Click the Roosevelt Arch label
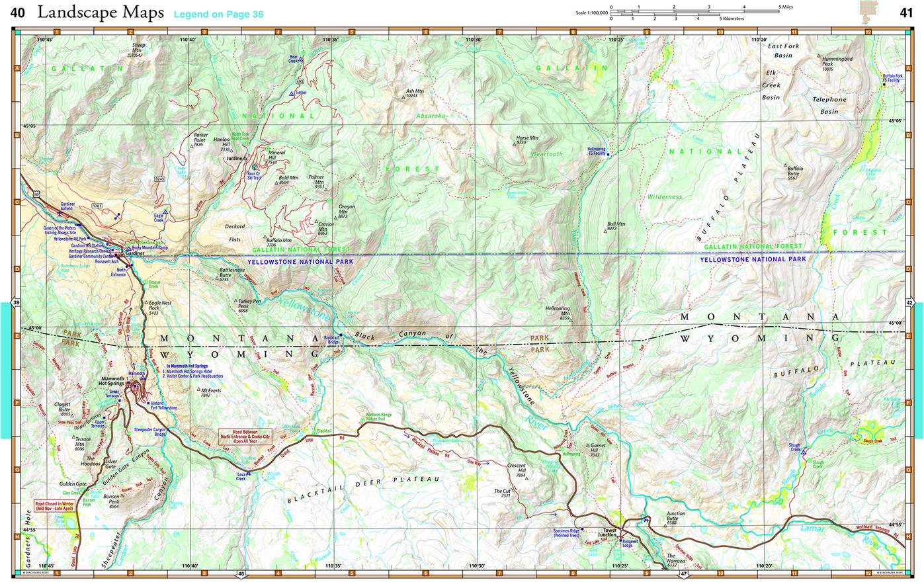 click(x=106, y=261)
